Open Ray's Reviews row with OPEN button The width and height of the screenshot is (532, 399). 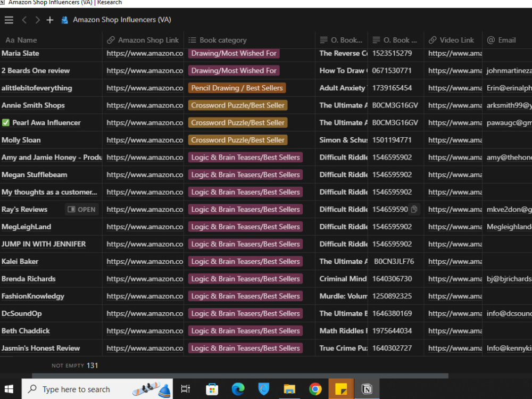pos(82,209)
